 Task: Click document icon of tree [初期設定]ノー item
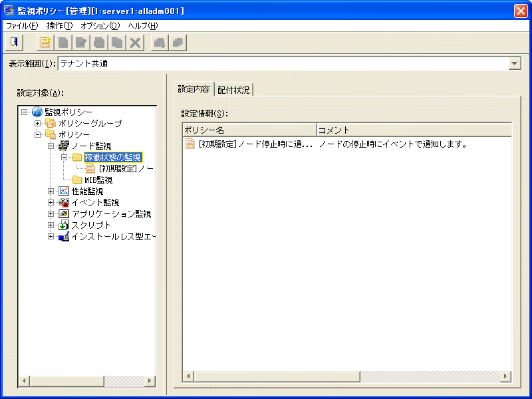[90, 168]
